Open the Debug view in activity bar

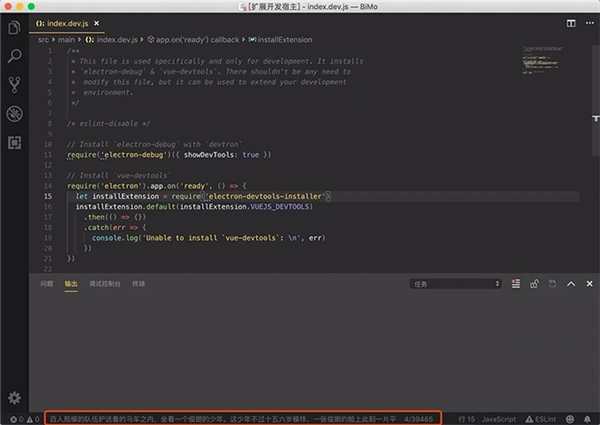pos(14,114)
